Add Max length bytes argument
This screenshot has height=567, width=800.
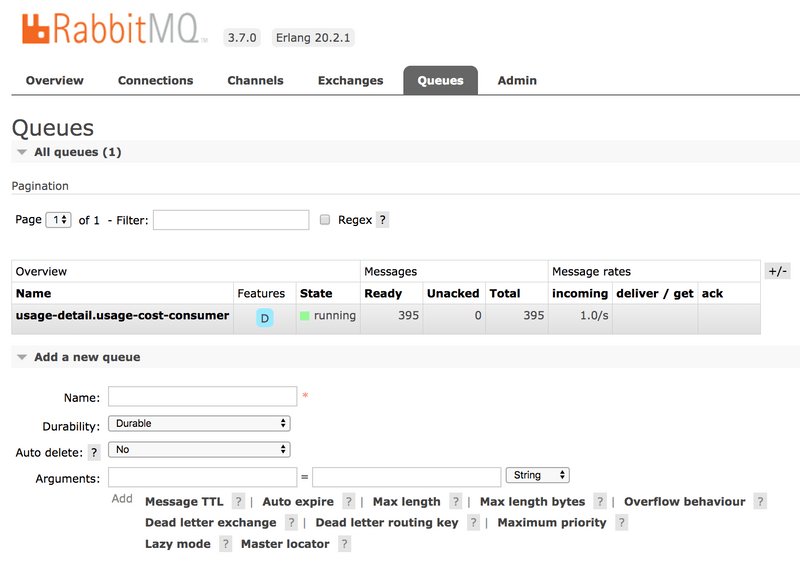pyautogui.click(x=532, y=502)
